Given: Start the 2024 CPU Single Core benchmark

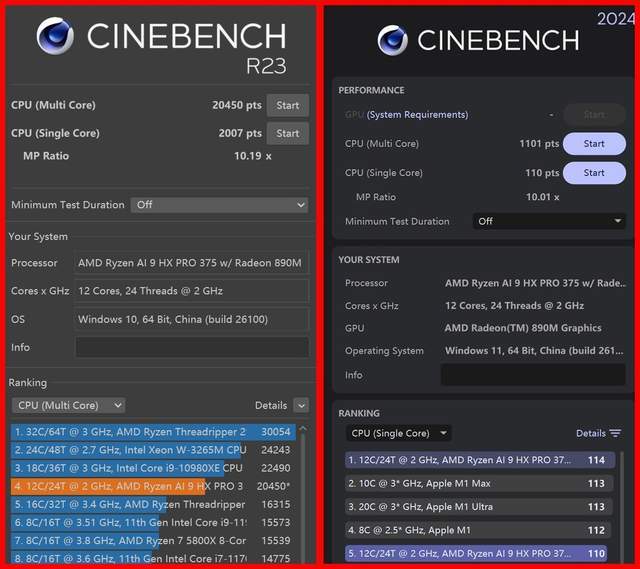Looking at the screenshot, I should pyautogui.click(x=594, y=173).
